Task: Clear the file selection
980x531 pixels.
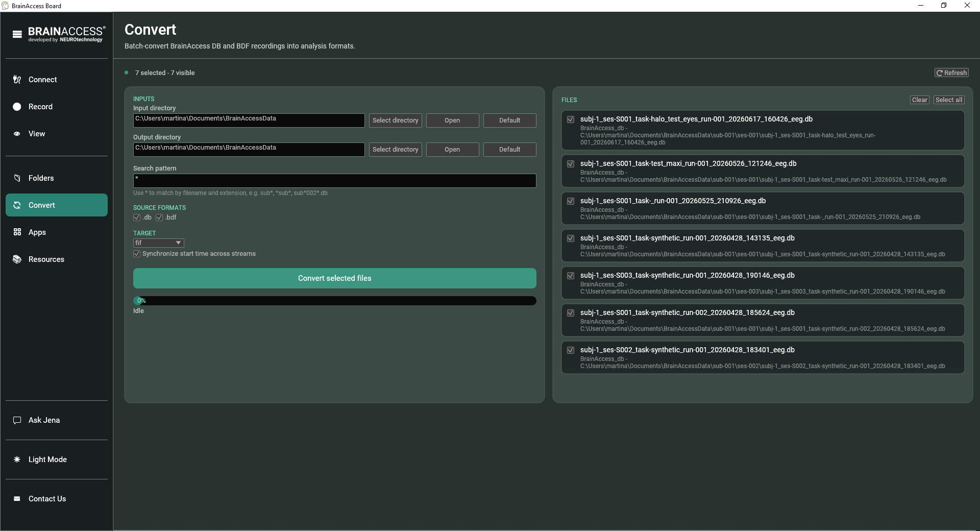Action: [920, 100]
